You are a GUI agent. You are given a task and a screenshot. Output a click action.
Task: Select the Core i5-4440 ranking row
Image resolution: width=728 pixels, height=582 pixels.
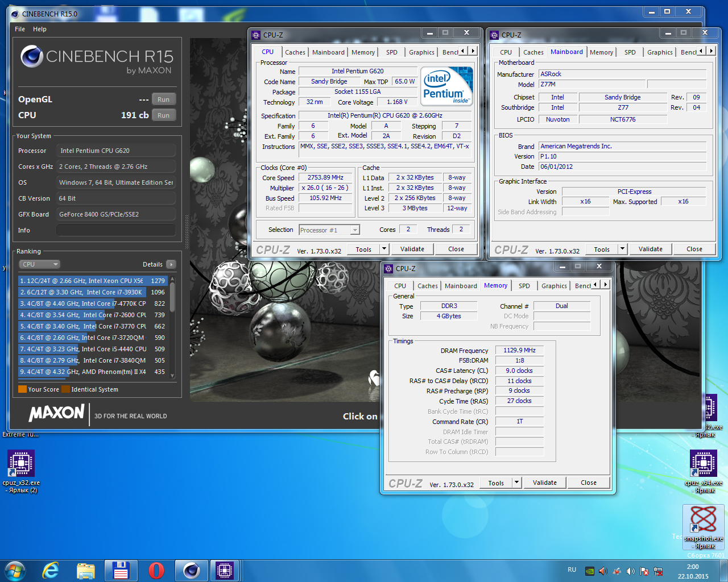[x=92, y=349]
